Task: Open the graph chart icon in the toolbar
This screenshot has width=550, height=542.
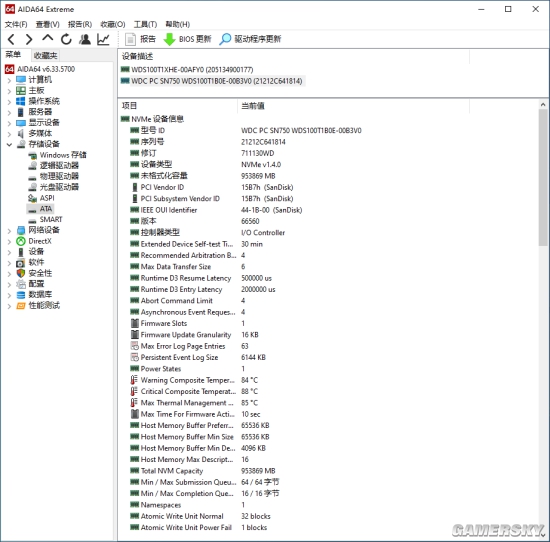Action: point(103,39)
